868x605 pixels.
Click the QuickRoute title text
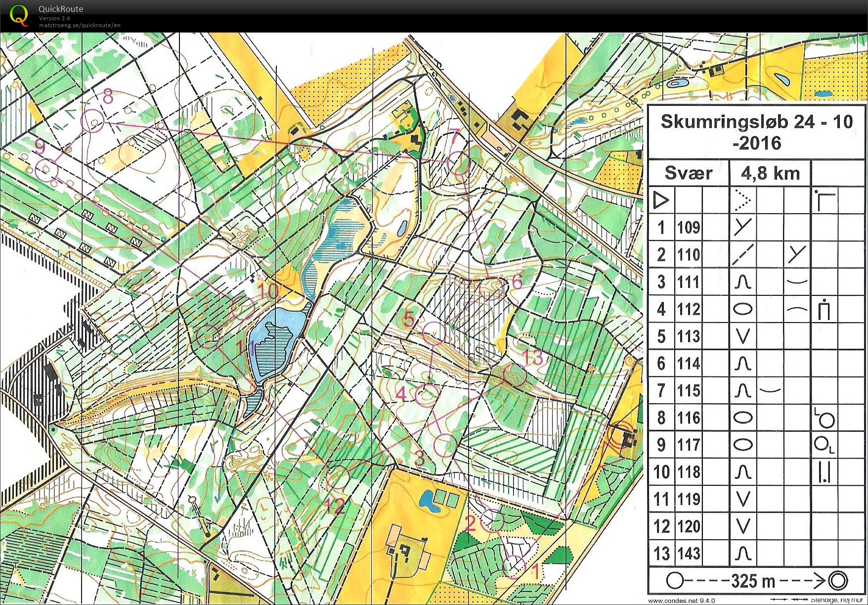[61, 9]
